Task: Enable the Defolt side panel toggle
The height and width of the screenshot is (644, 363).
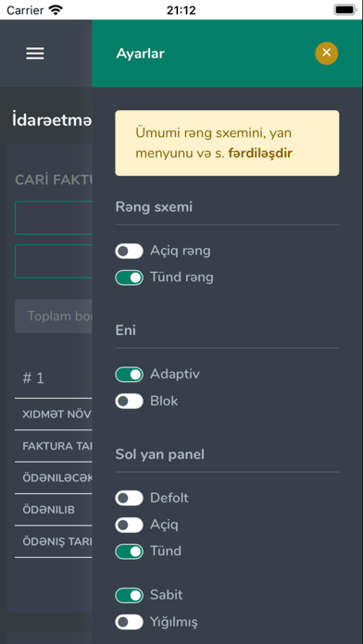Action: click(x=129, y=498)
